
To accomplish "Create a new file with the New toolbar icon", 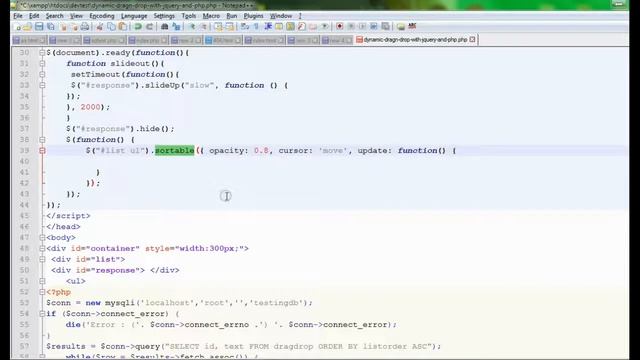I will [x=17, y=27].
